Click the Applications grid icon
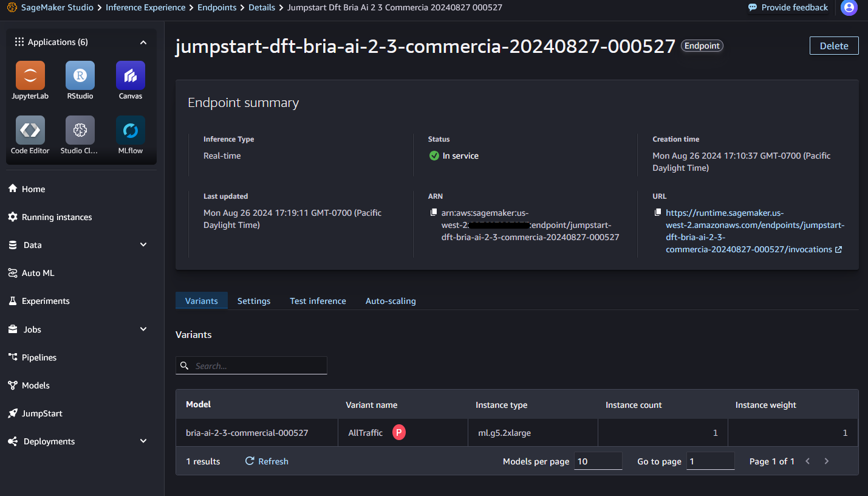This screenshot has height=496, width=868. click(19, 42)
